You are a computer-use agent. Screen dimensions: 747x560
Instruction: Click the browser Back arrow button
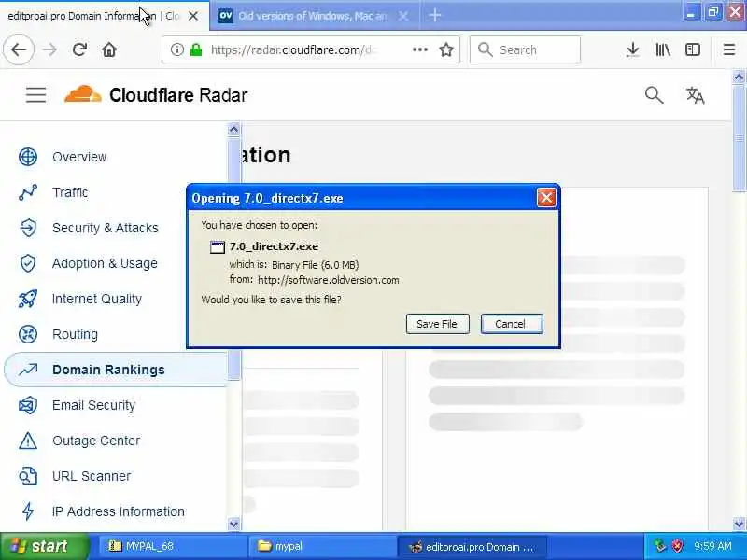point(19,49)
